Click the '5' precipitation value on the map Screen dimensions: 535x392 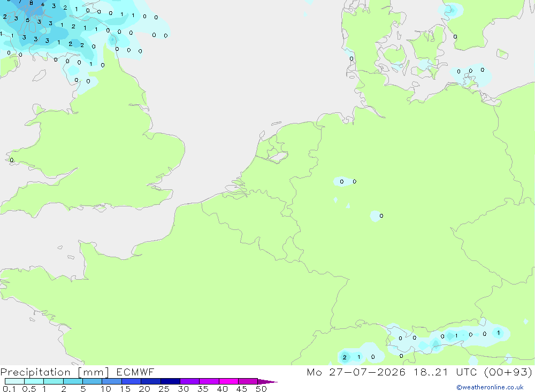[x=28, y=20]
